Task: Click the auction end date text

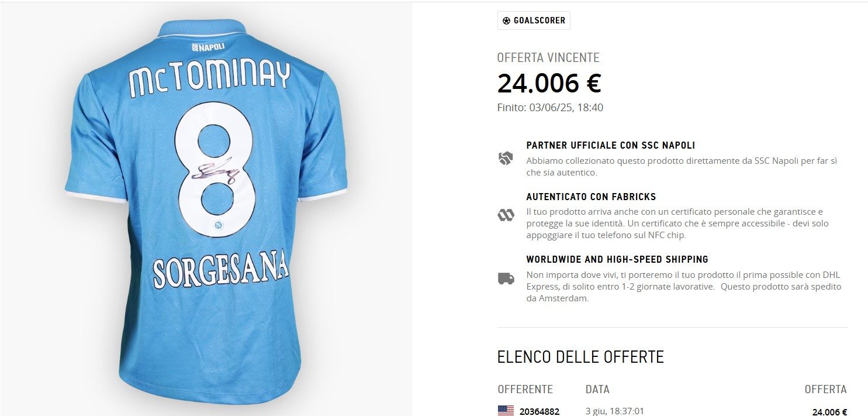Action: 550,107
